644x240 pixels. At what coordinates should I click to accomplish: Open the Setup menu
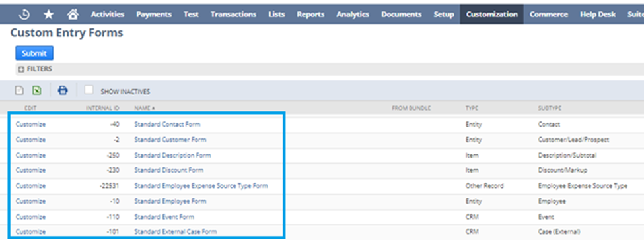click(x=444, y=15)
